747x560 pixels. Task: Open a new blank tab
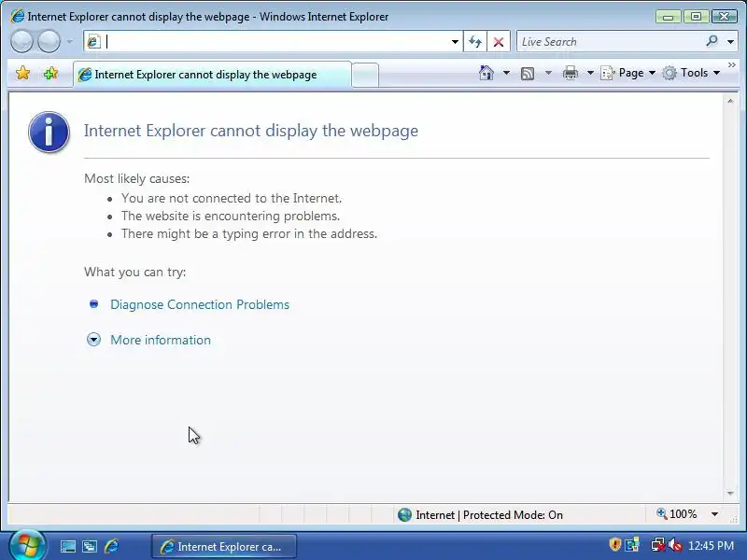coord(365,75)
